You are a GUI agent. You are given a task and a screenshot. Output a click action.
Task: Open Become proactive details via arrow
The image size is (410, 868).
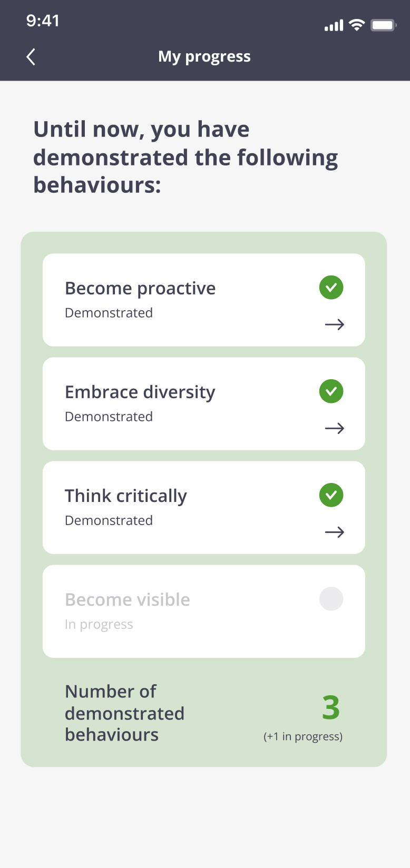click(335, 324)
